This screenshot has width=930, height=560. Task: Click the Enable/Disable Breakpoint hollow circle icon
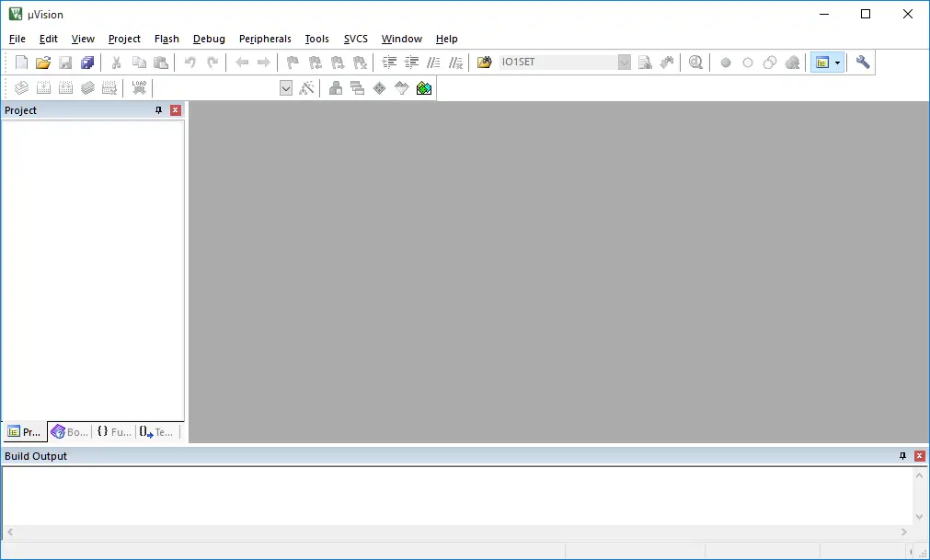[x=747, y=63]
